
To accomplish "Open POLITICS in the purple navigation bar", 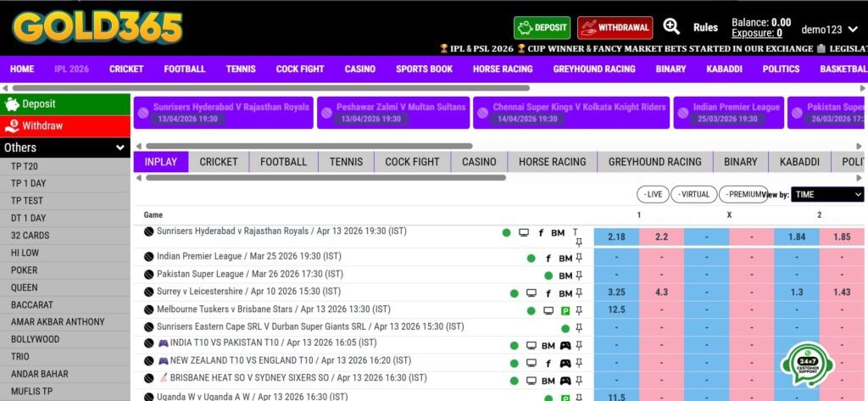I will (x=781, y=70).
